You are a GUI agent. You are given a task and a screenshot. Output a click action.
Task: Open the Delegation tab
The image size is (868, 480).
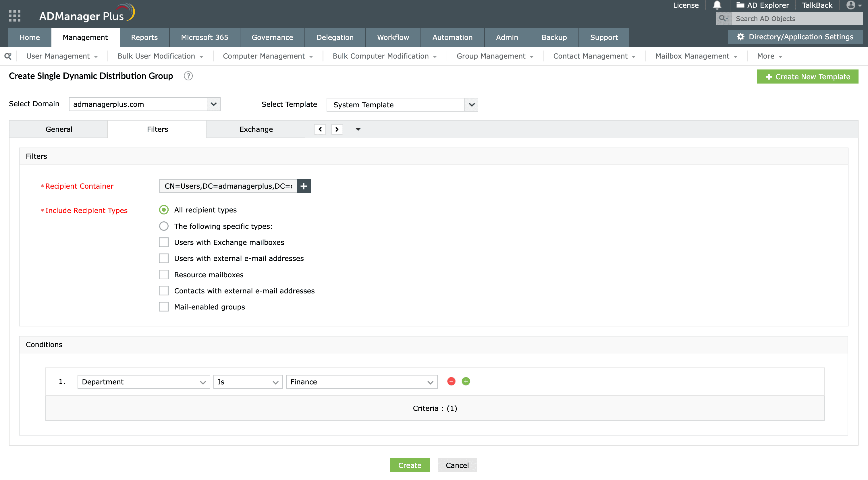point(335,37)
